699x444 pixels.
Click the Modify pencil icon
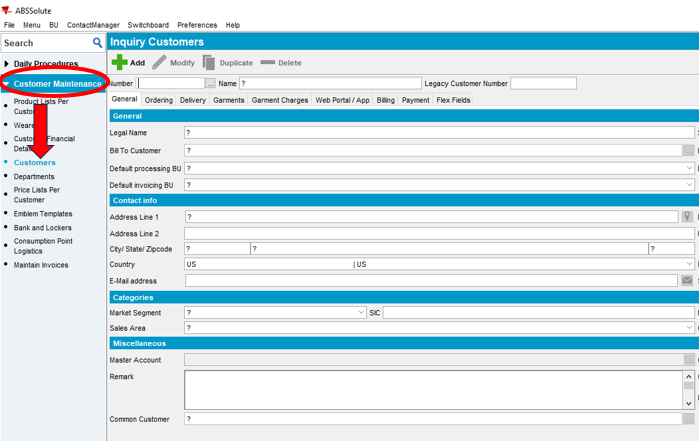pyautogui.click(x=159, y=63)
